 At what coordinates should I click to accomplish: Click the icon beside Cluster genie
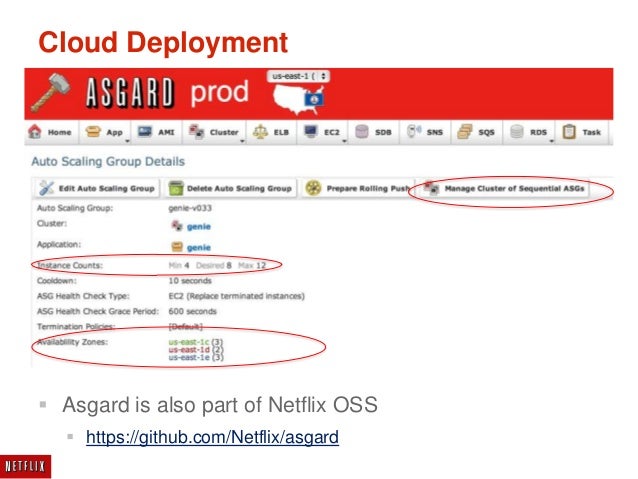[x=177, y=225]
